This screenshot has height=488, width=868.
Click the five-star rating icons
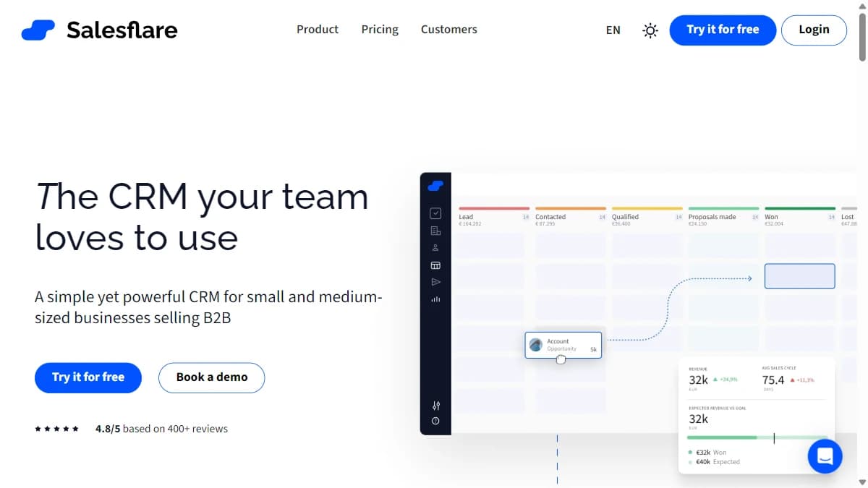pos(56,429)
